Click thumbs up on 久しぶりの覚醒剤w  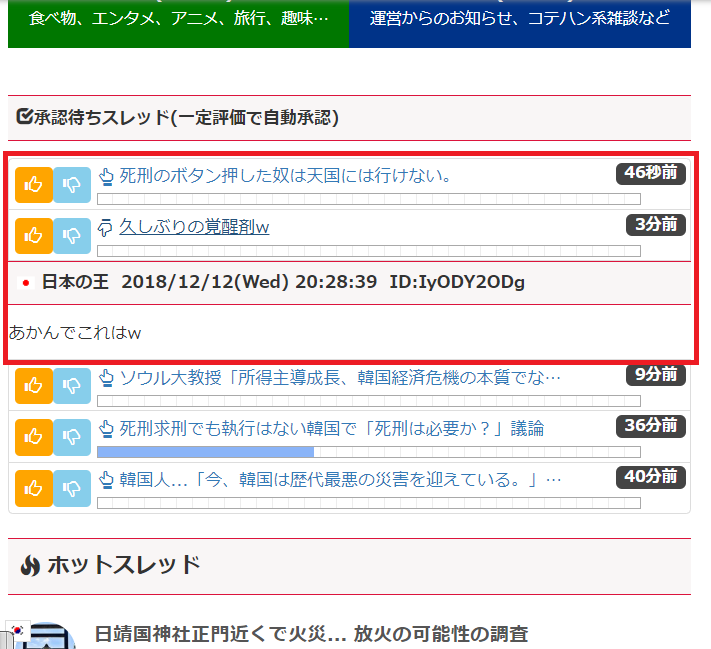point(34,235)
